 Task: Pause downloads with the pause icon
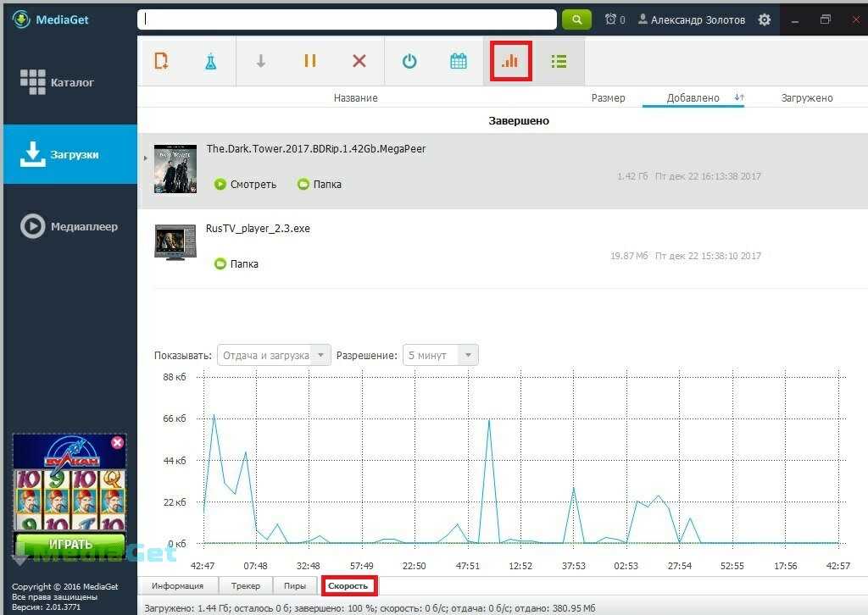(310, 61)
